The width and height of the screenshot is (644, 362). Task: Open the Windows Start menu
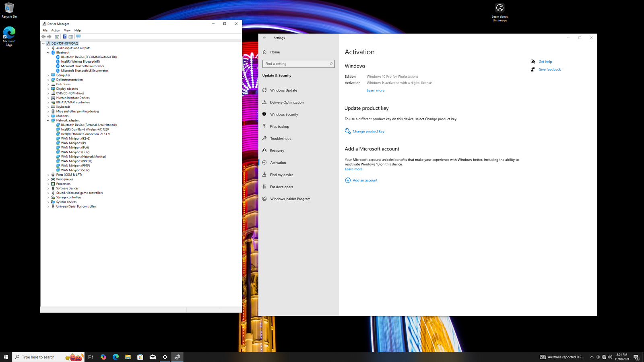click(6, 357)
